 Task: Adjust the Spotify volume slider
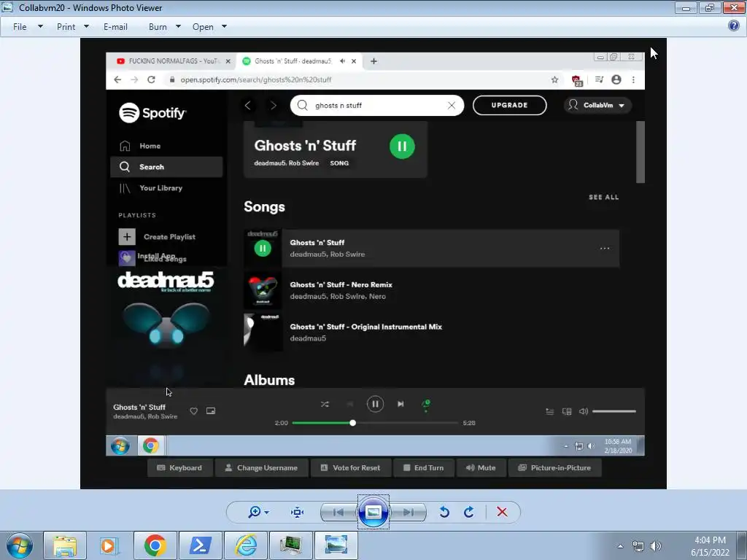pos(614,411)
